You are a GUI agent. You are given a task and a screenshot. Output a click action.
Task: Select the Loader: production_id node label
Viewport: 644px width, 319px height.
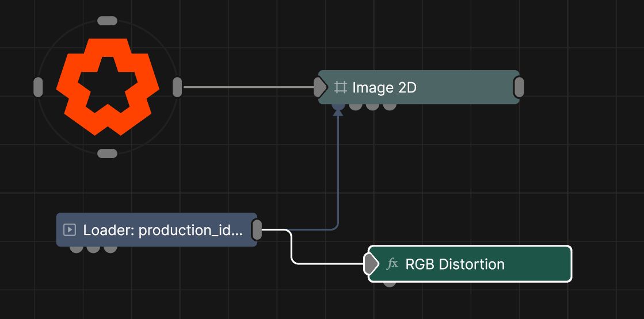click(x=163, y=230)
